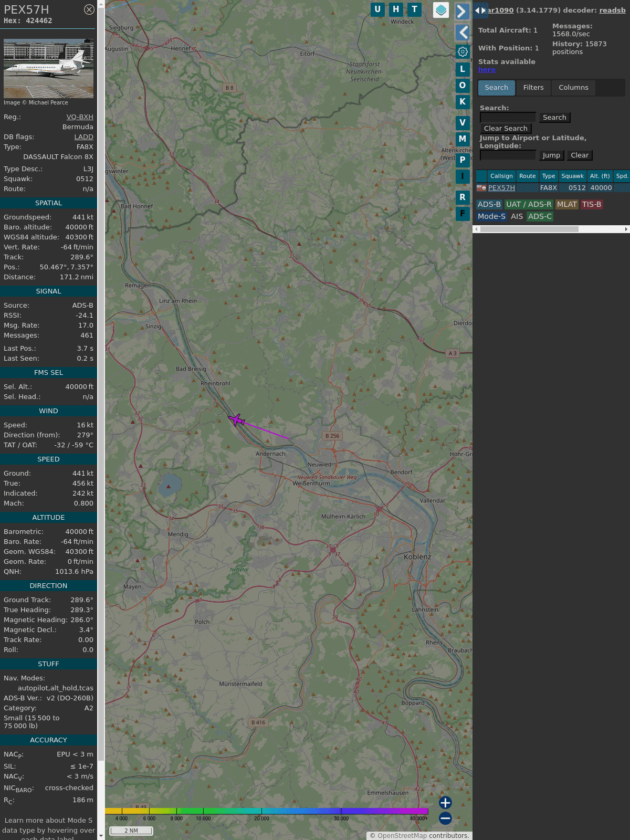Screen dimensions: 630x840
Task: Toggle the V map button
Action: [x=463, y=123]
